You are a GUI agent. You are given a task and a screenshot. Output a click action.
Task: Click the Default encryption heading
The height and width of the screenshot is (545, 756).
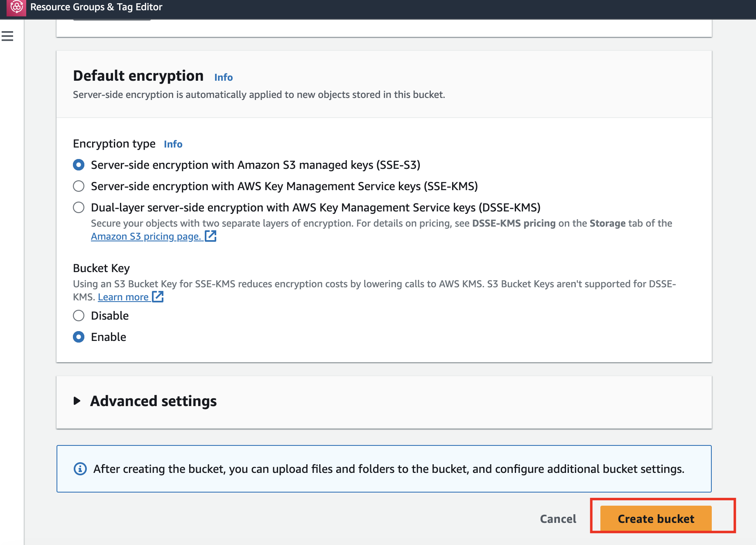coord(138,76)
